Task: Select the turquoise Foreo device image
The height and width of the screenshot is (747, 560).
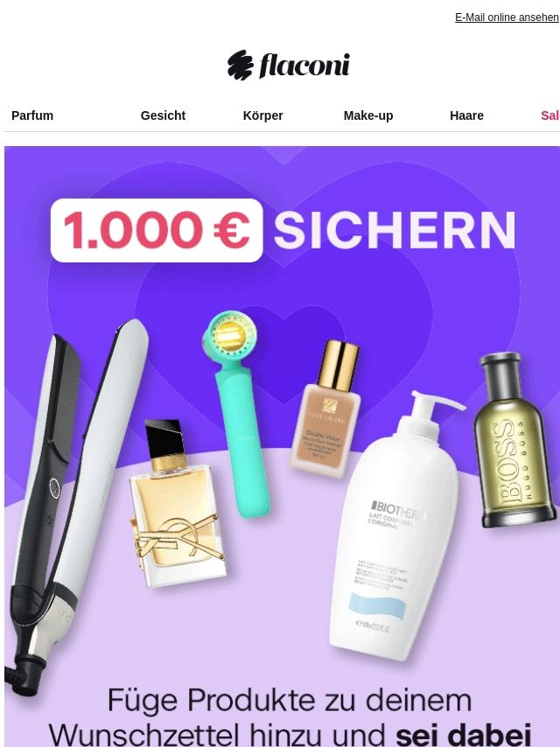Action: point(236,414)
